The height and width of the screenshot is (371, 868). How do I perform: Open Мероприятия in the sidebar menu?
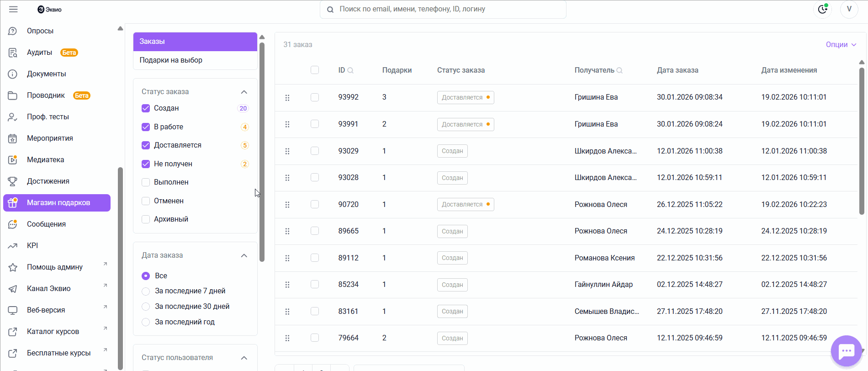pos(50,138)
